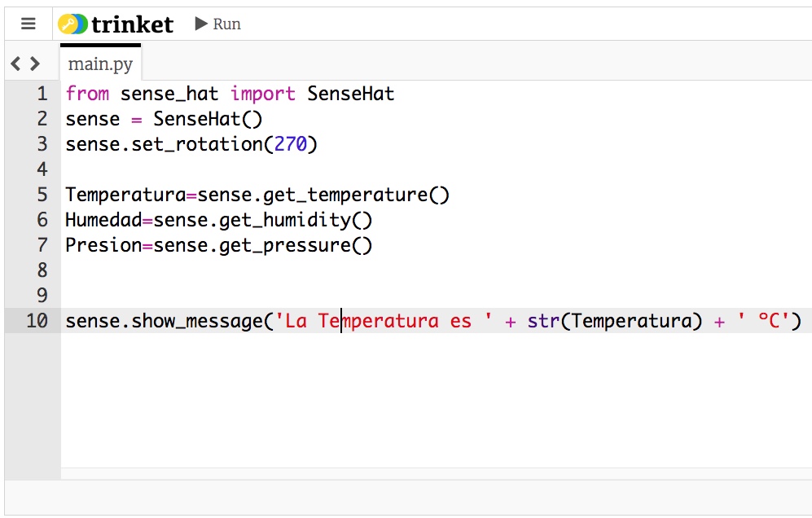Place cursor on the import keyword
Screen dimensions: 812x518
(262, 94)
